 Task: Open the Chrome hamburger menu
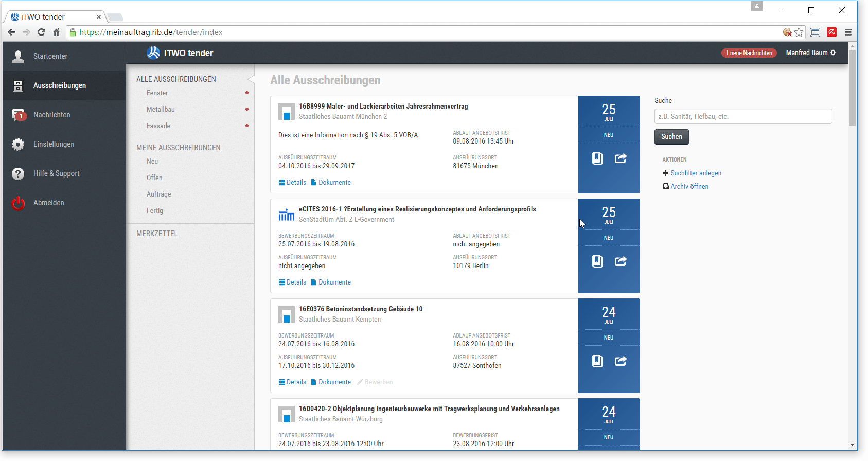coord(848,32)
